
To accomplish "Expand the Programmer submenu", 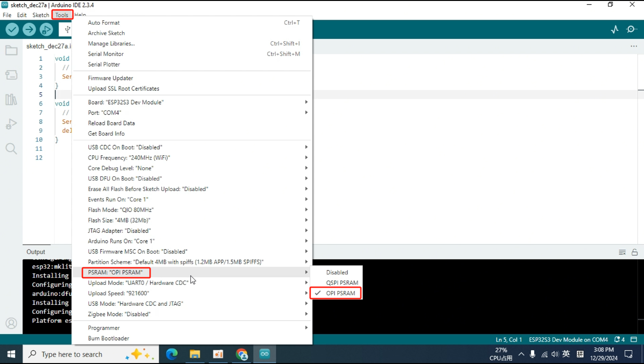I will tap(192, 328).
